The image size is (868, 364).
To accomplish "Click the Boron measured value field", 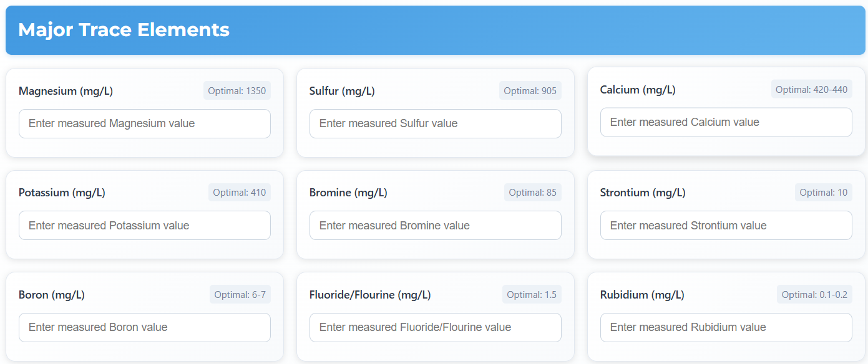I will click(x=144, y=327).
